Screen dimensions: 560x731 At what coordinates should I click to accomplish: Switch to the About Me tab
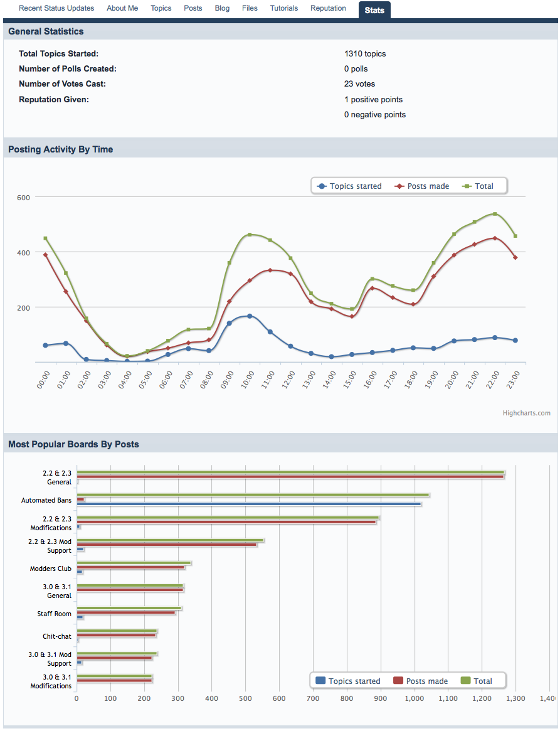coord(122,8)
